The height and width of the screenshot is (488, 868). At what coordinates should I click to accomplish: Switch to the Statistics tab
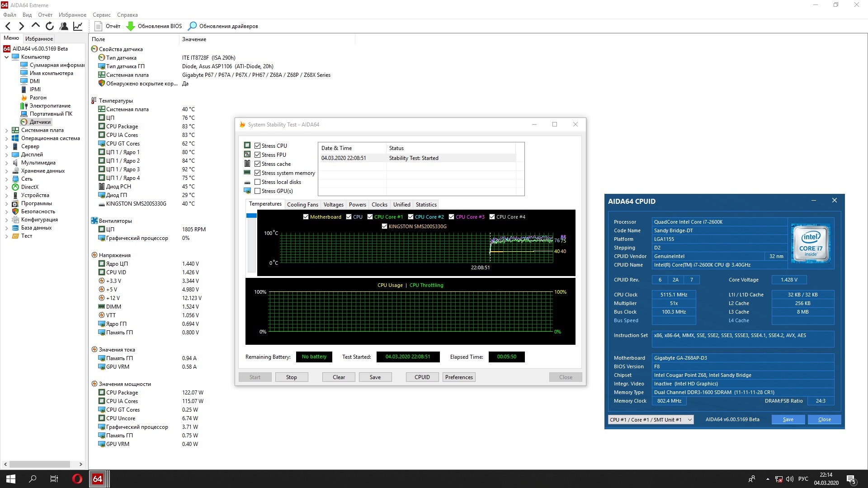[426, 205]
